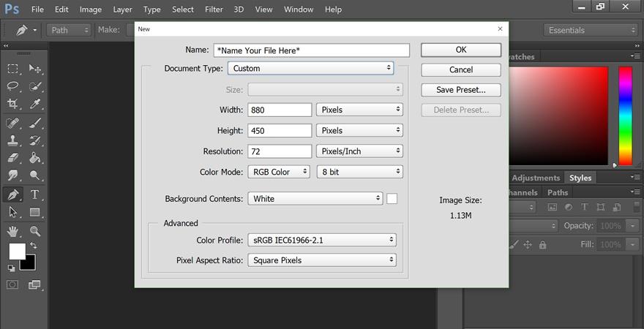Viewport: 644px width, 329px height.
Task: Toggle Quick Mask mode in toolbar
Action: tap(13, 284)
